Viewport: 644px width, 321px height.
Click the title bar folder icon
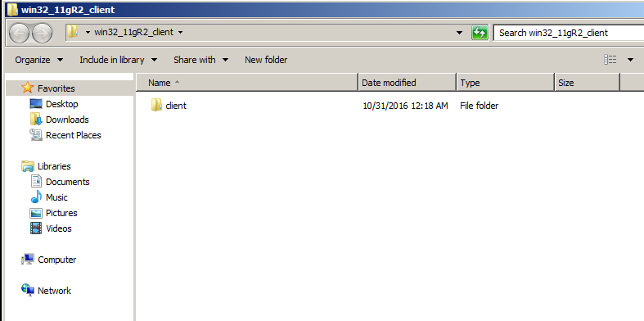point(13,9)
